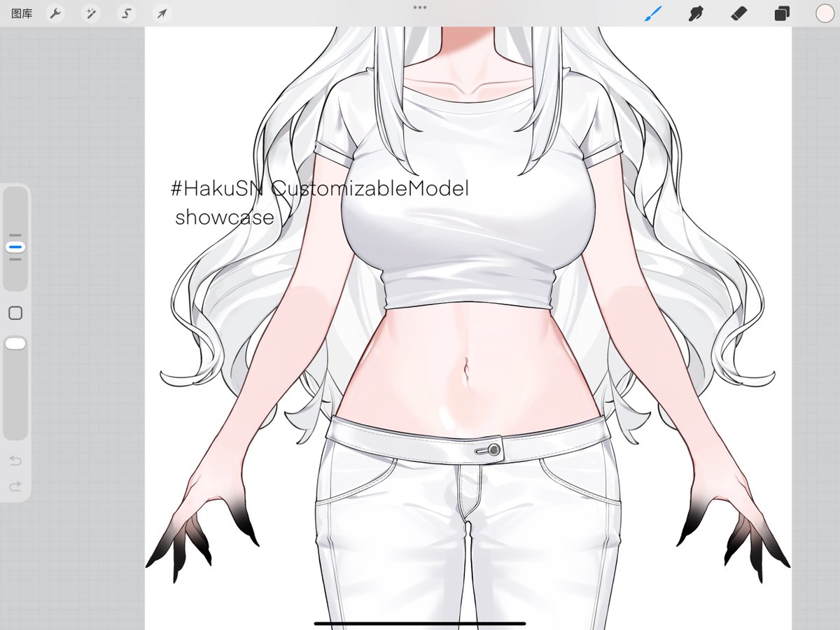Redo action with sidebar arrow

click(15, 486)
